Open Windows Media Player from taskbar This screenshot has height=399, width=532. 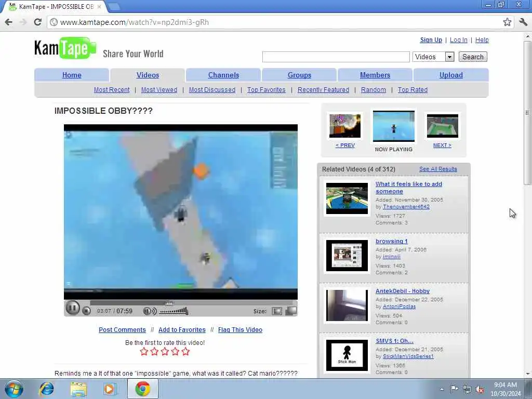click(x=110, y=389)
